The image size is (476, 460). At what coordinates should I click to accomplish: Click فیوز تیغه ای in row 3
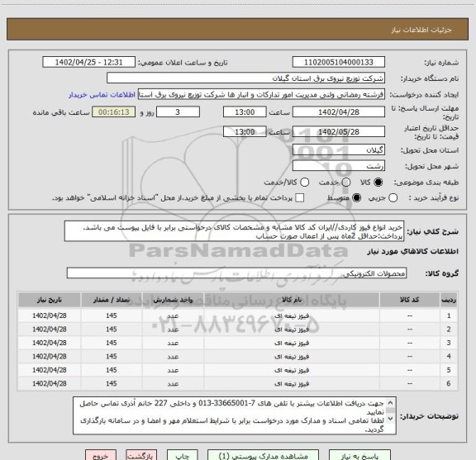point(292,343)
